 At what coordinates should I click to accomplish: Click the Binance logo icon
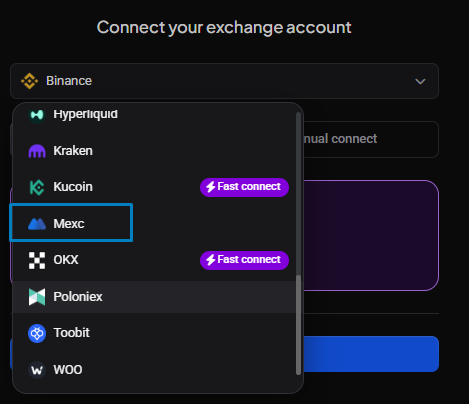(29, 81)
